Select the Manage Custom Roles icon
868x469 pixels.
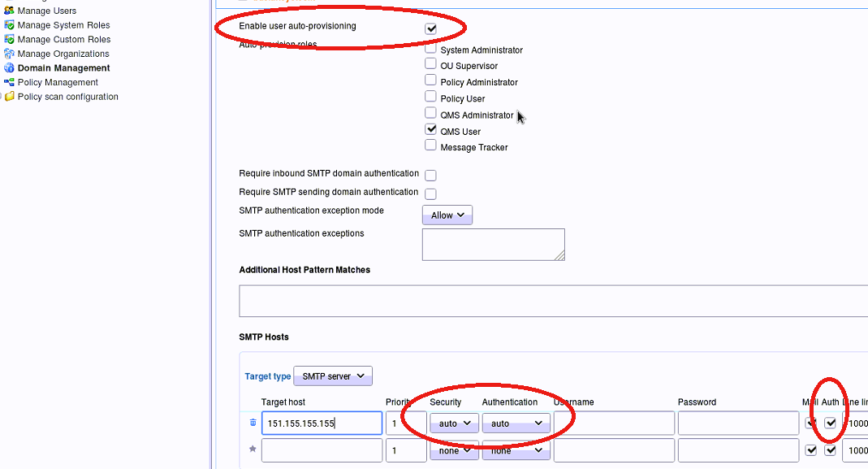coord(9,40)
